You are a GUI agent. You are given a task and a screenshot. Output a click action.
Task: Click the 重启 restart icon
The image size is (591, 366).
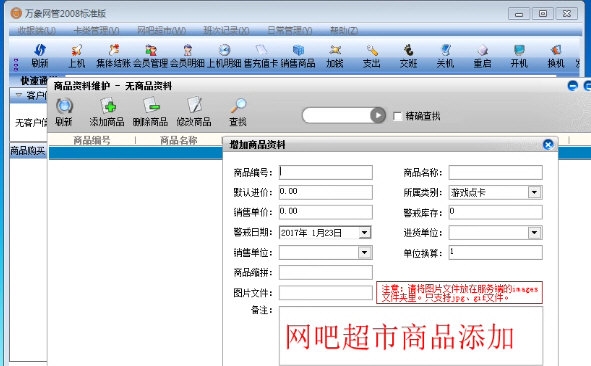coord(482,50)
